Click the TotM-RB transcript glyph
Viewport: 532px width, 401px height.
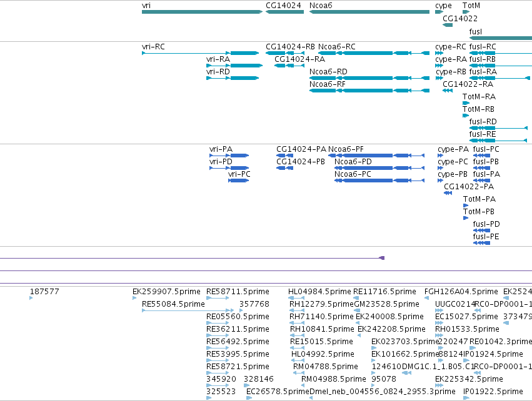[466, 116]
